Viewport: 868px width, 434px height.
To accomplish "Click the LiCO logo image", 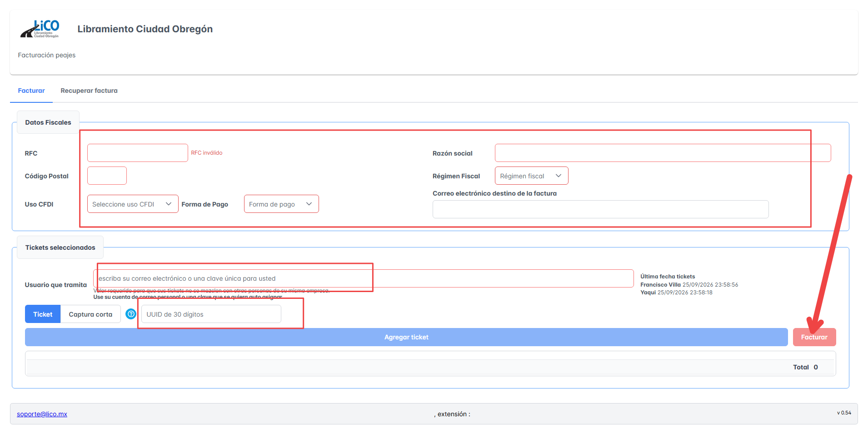I will (40, 29).
